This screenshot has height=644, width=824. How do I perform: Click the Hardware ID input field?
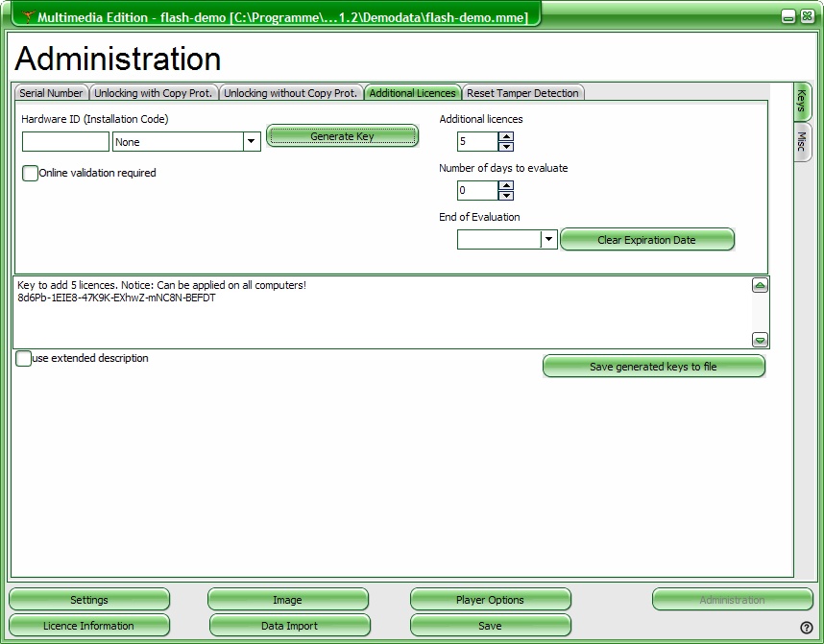click(x=65, y=142)
